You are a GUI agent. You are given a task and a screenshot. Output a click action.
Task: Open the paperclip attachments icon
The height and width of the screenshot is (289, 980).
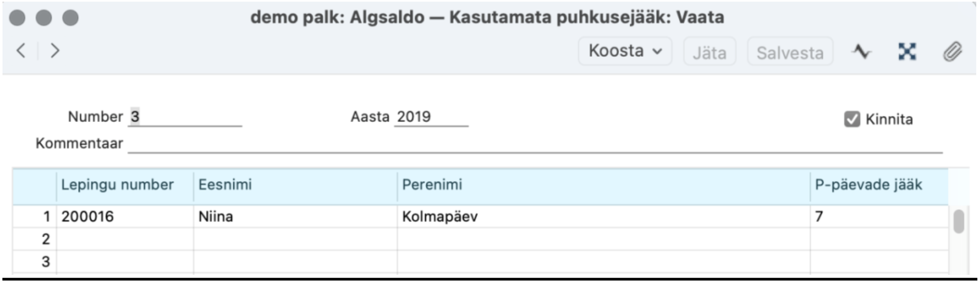click(952, 52)
